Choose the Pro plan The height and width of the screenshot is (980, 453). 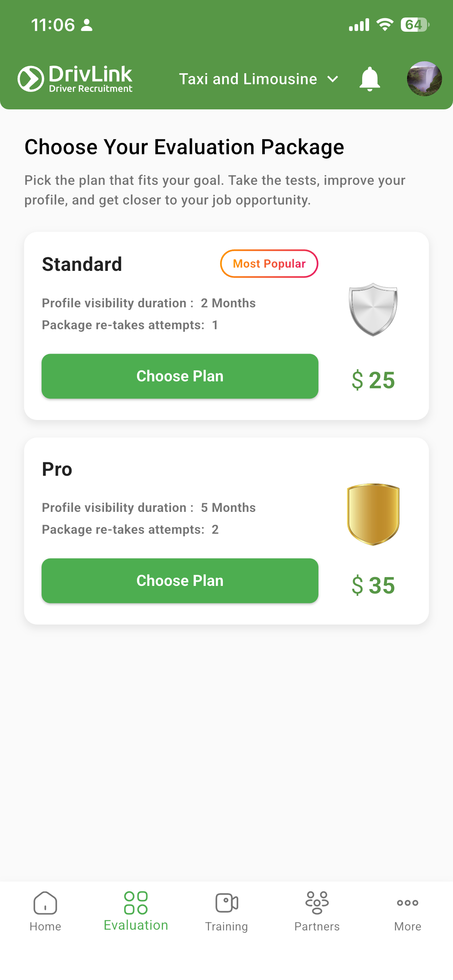click(x=180, y=580)
